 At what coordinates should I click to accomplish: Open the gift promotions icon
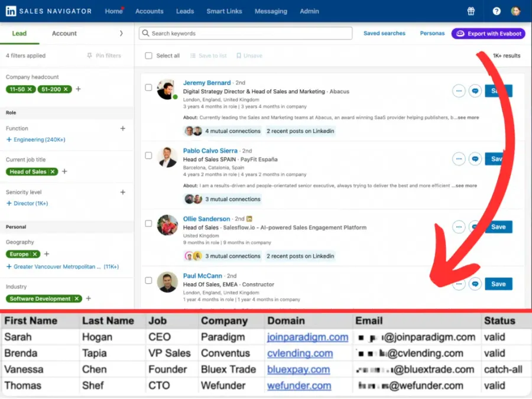(470, 11)
